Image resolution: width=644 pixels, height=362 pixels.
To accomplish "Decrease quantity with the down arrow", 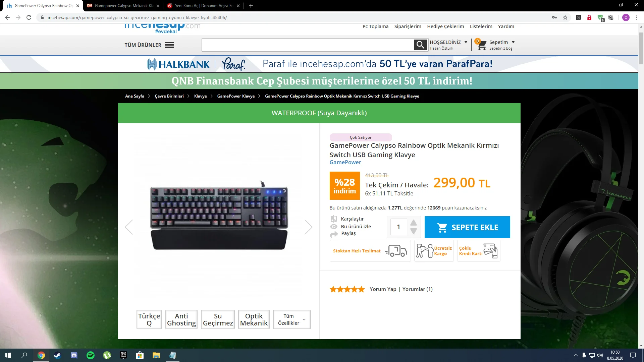I will [x=414, y=231].
